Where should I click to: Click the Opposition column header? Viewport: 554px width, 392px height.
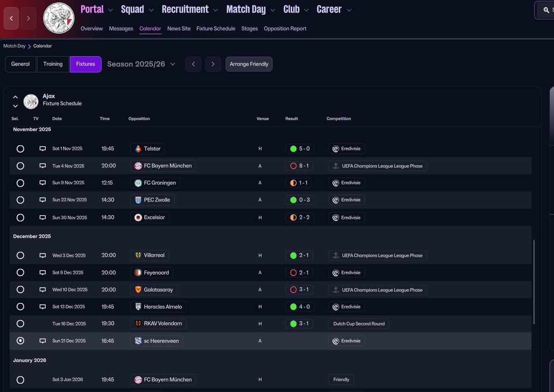tap(139, 119)
